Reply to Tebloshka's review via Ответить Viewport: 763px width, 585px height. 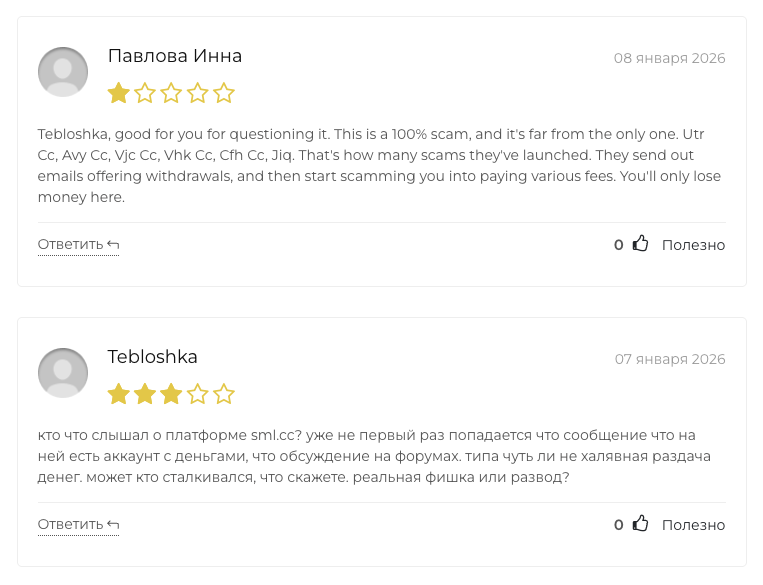click(78, 525)
